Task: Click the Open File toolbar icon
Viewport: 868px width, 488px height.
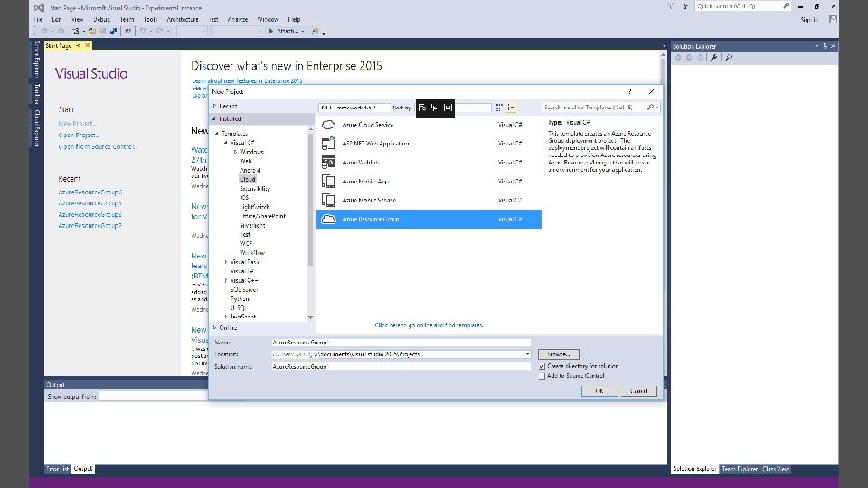Action: pos(92,31)
